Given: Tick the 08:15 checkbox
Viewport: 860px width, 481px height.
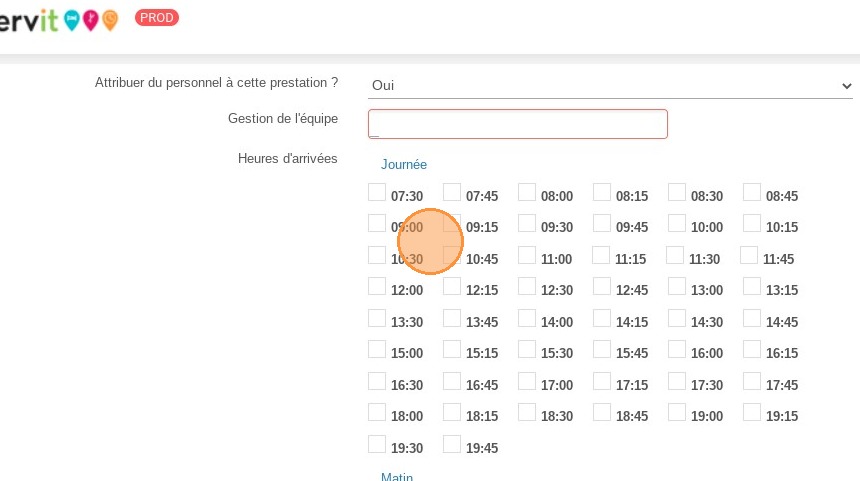Looking at the screenshot, I should click(602, 193).
